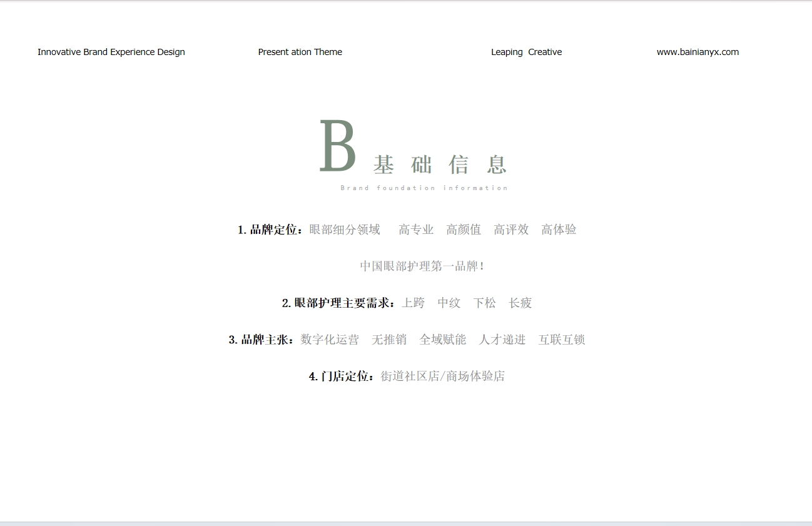This screenshot has height=526, width=812.
Task: Click the "Leaping Creative" header text
Action: pyautogui.click(x=526, y=52)
